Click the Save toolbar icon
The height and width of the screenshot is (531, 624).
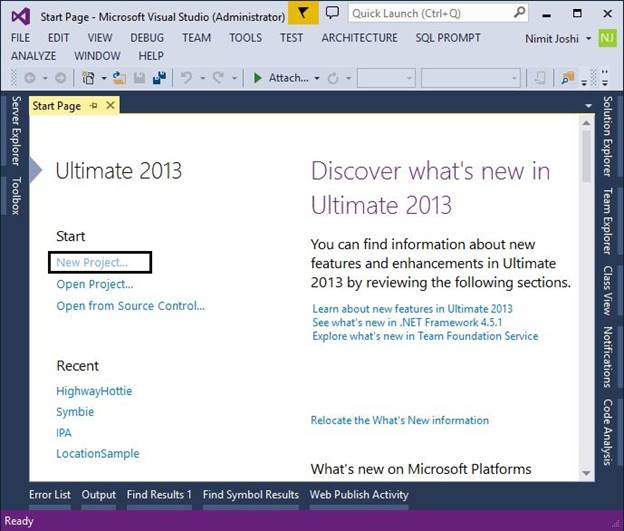tap(139, 78)
